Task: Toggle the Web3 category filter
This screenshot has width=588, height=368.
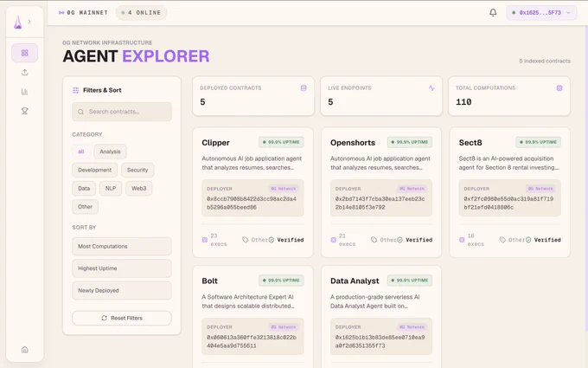Action: point(138,189)
